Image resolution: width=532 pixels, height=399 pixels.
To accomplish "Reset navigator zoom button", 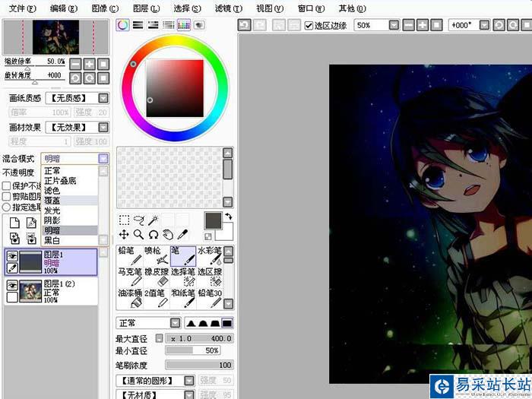I will click(103, 64).
